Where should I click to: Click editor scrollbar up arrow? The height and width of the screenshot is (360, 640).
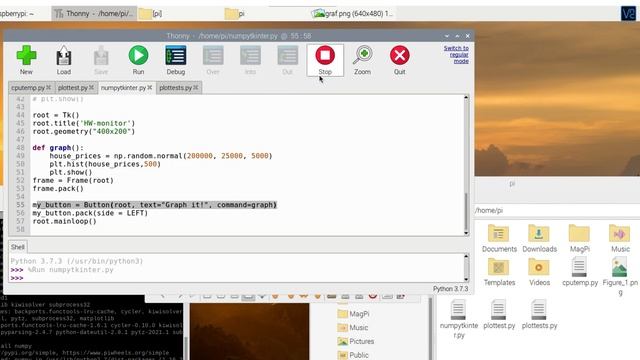click(466, 98)
